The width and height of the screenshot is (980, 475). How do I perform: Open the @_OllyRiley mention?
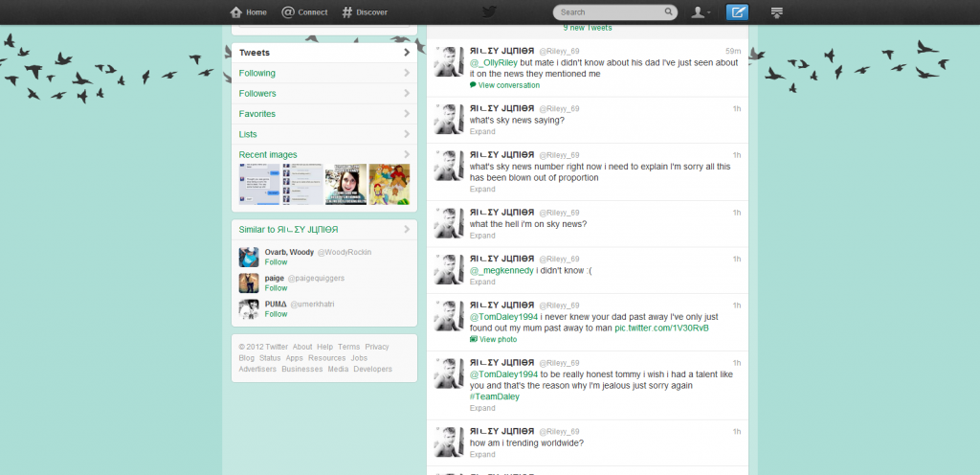pyautogui.click(x=494, y=62)
